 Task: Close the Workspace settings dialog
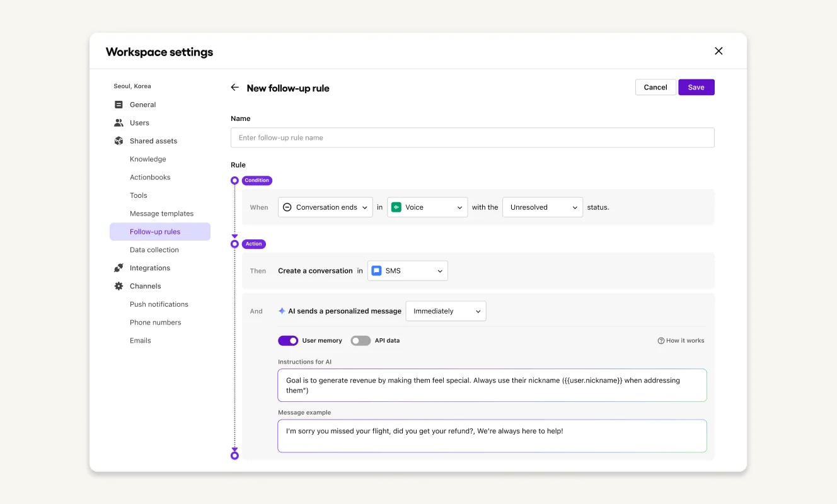[719, 51]
